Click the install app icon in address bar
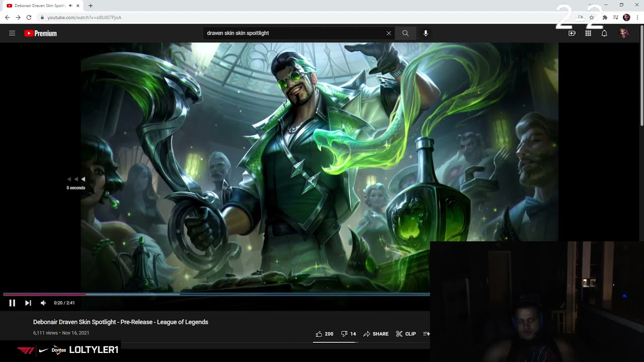This screenshot has width=644, height=362. [580, 17]
